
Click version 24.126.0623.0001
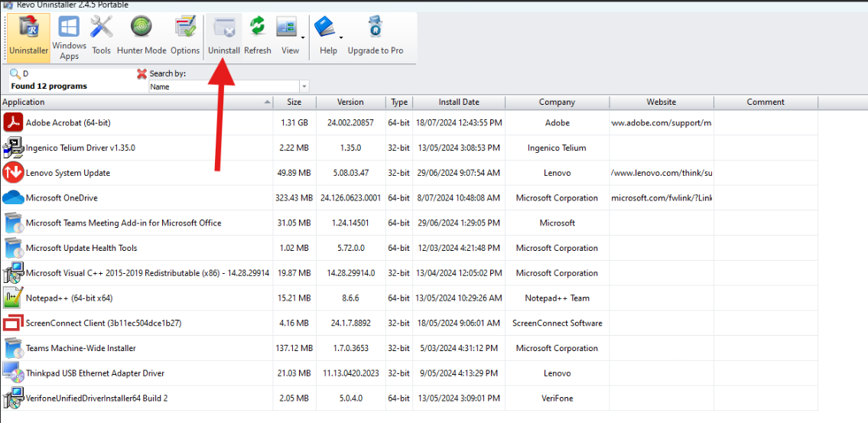tap(350, 197)
